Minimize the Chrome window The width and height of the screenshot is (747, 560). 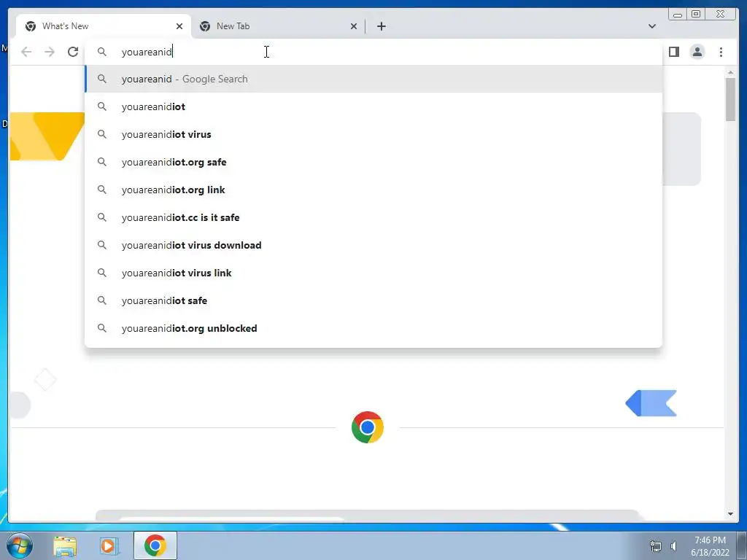[678, 15]
